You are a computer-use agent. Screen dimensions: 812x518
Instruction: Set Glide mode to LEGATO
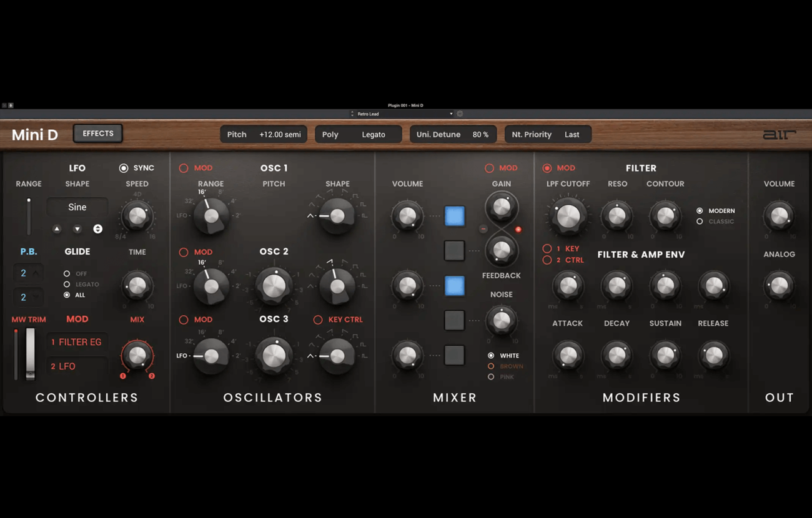point(67,284)
